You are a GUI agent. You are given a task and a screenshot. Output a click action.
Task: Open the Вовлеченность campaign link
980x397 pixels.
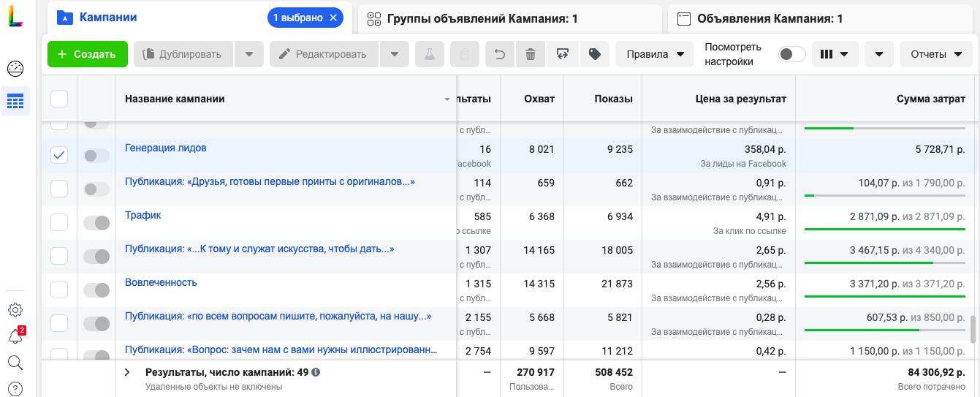tap(161, 282)
